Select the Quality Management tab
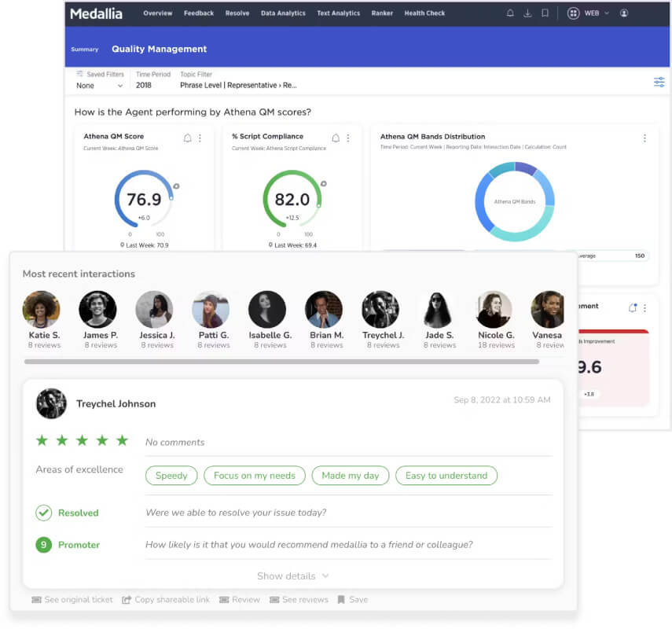The width and height of the screenshot is (672, 629). pos(159,49)
